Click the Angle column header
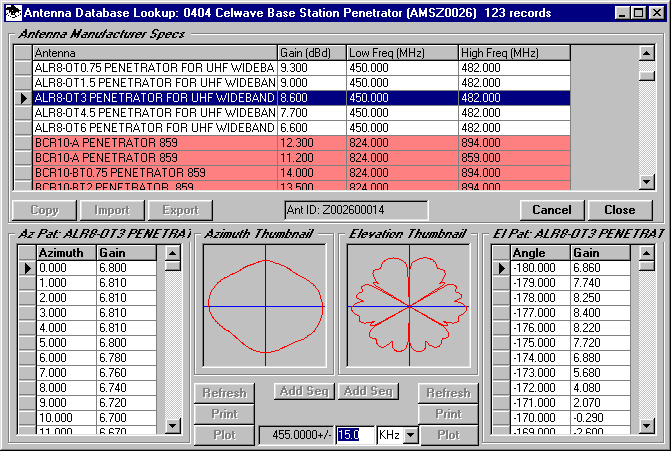Screen dimensions: 671x451 (x=540, y=253)
